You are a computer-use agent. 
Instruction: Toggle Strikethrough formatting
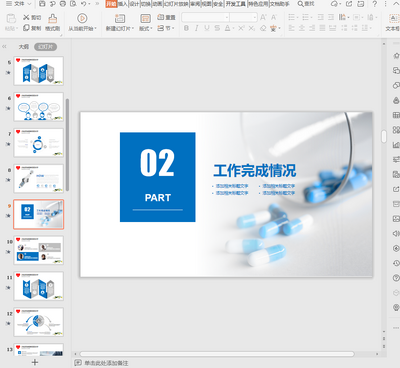(217, 28)
